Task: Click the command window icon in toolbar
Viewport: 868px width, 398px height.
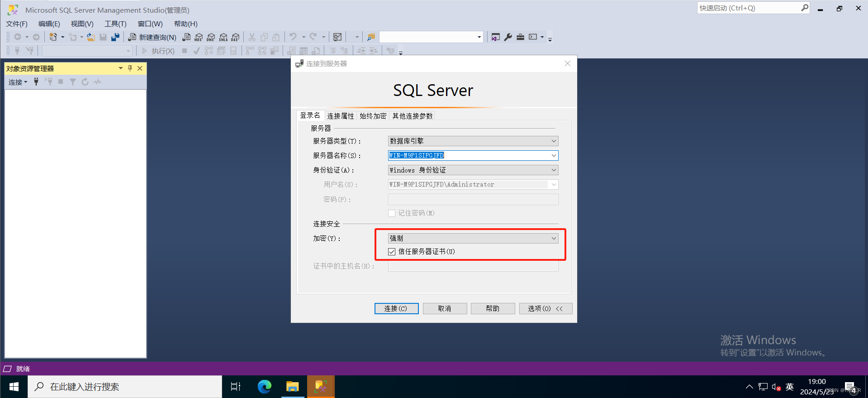Action: click(x=533, y=37)
